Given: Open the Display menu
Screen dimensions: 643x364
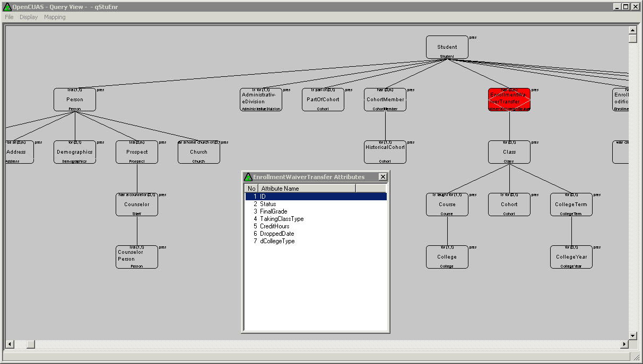Looking at the screenshot, I should 29,17.
